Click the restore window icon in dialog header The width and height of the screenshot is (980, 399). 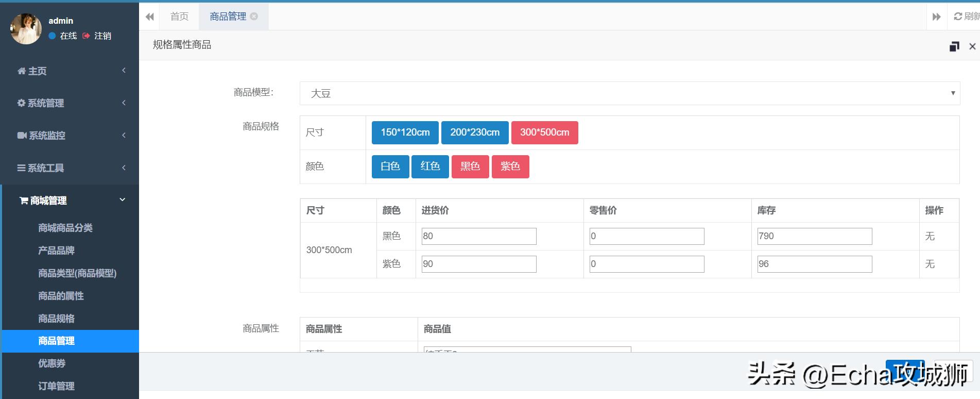[954, 46]
